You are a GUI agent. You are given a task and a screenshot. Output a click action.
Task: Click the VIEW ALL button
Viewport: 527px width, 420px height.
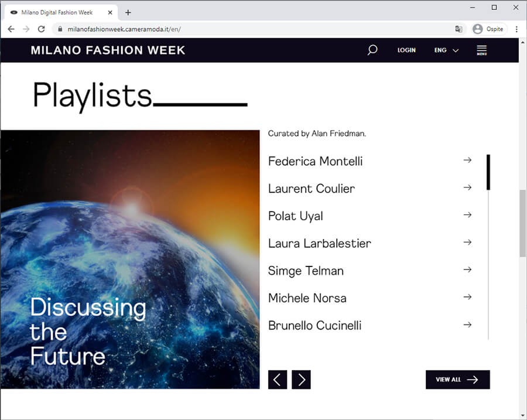(x=458, y=380)
